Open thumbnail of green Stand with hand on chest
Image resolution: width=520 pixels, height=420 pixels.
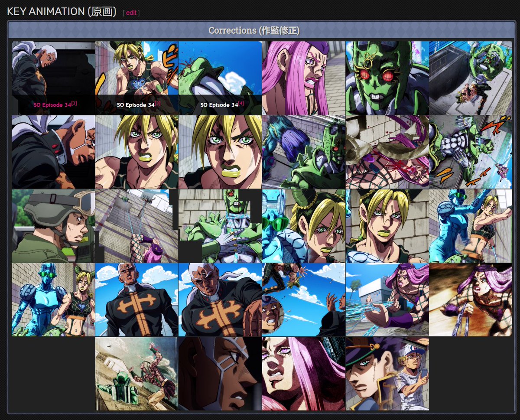220,226
